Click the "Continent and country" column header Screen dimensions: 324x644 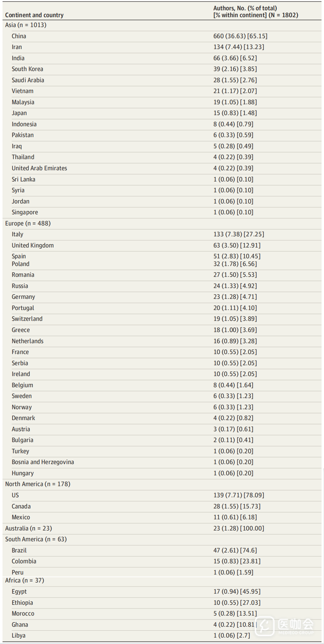34,15
